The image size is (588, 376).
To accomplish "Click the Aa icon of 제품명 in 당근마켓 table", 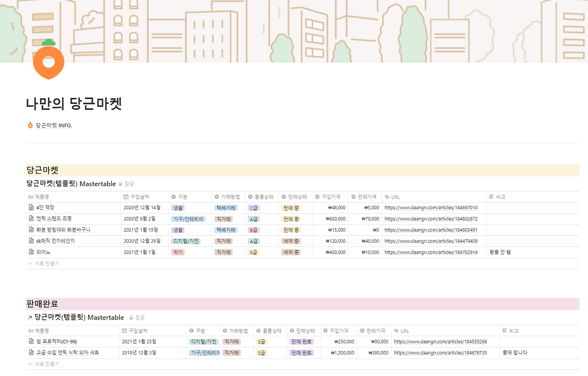I will [x=31, y=197].
